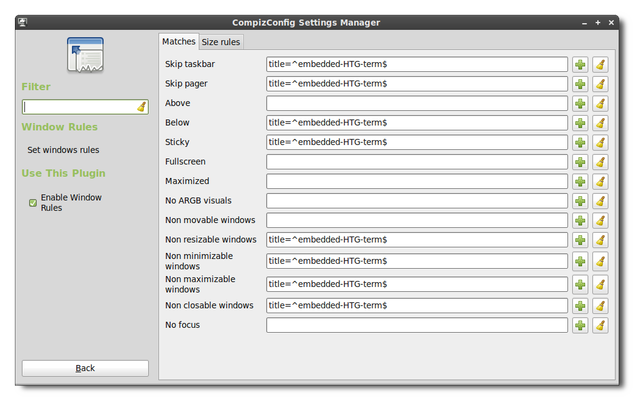Add a match for the Above row
640x404 pixels.
[580, 104]
